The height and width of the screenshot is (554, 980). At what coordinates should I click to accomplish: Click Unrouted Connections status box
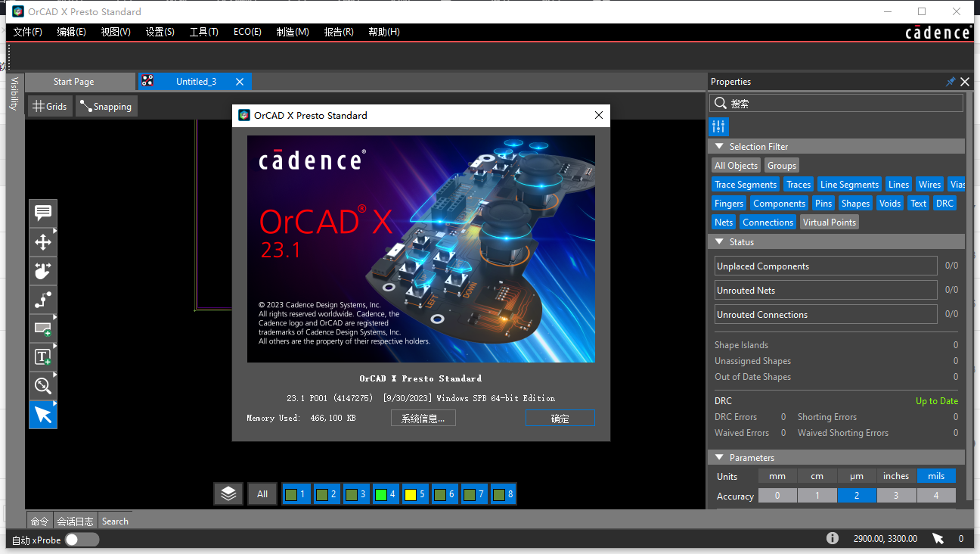coord(826,315)
